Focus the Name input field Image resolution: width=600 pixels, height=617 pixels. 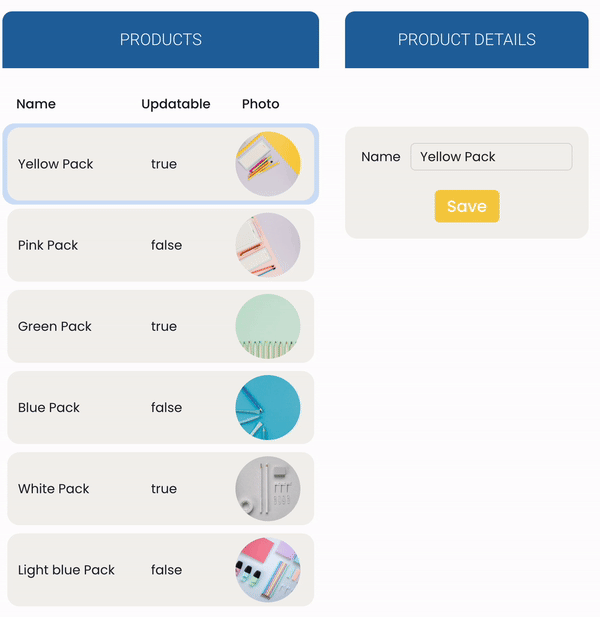coord(491,157)
